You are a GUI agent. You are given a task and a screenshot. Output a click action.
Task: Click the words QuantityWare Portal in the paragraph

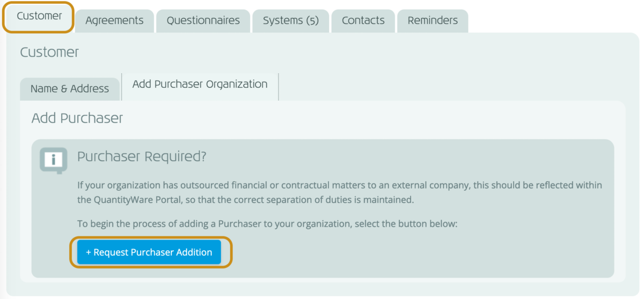tap(136, 200)
